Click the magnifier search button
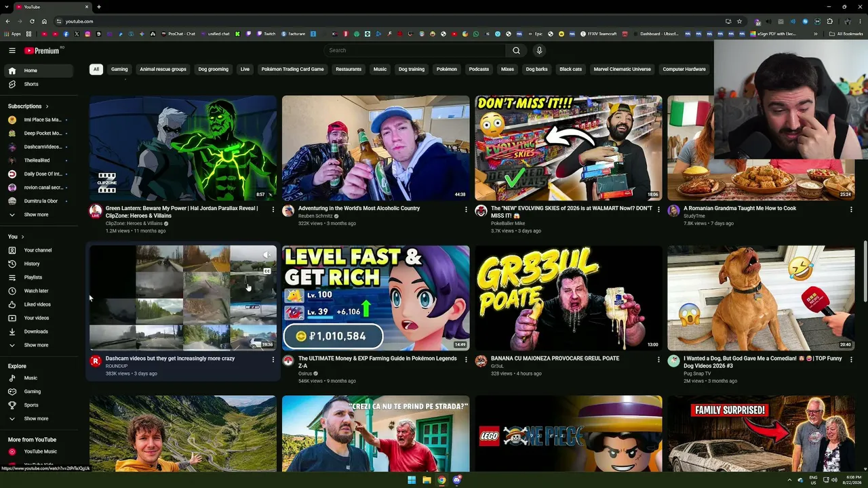Viewport: 868px width, 488px height. (x=516, y=50)
